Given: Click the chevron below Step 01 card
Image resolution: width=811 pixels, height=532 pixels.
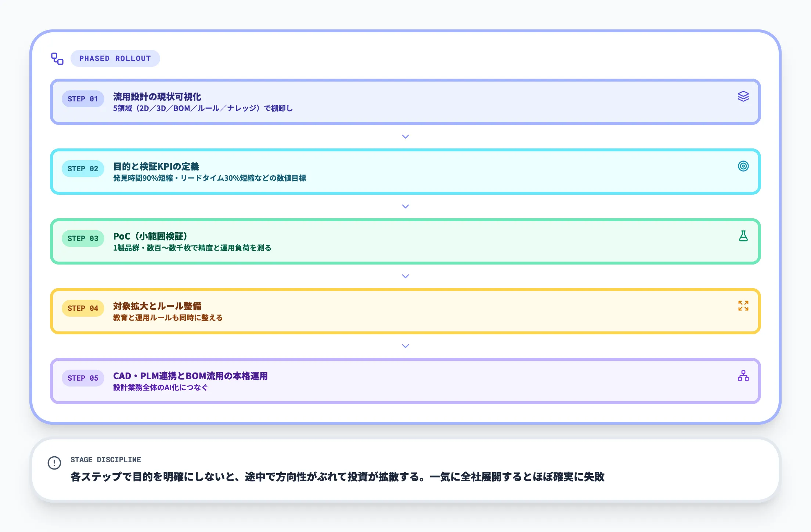Looking at the screenshot, I should click(405, 137).
